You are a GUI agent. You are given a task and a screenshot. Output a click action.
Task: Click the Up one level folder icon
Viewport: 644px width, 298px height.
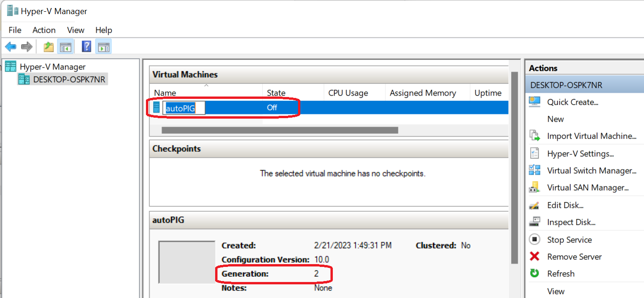[x=48, y=47]
